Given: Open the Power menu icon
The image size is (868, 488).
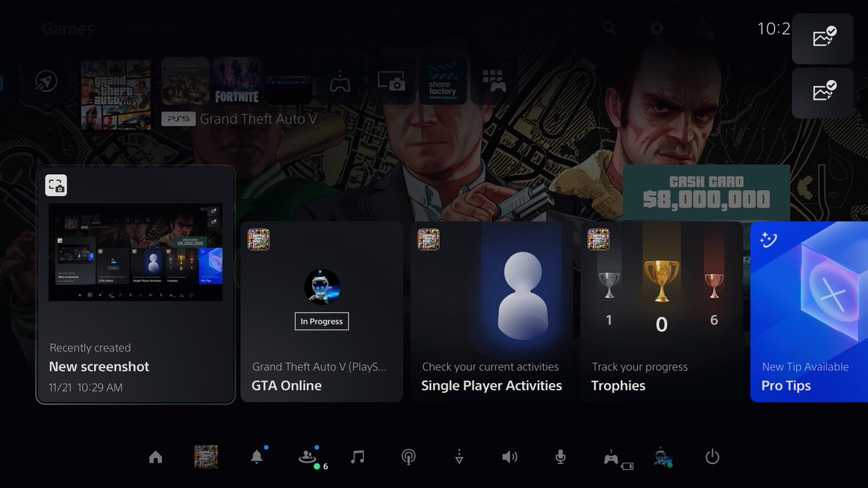Looking at the screenshot, I should pos(712,456).
